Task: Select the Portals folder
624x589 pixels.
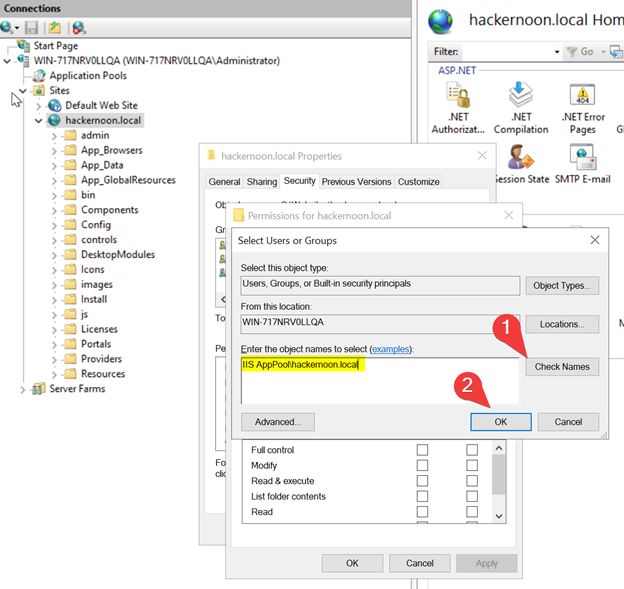Action: [x=96, y=344]
